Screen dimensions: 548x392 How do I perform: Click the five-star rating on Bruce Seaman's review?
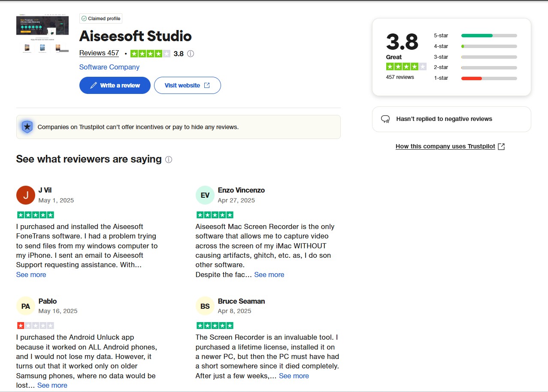[x=215, y=326]
